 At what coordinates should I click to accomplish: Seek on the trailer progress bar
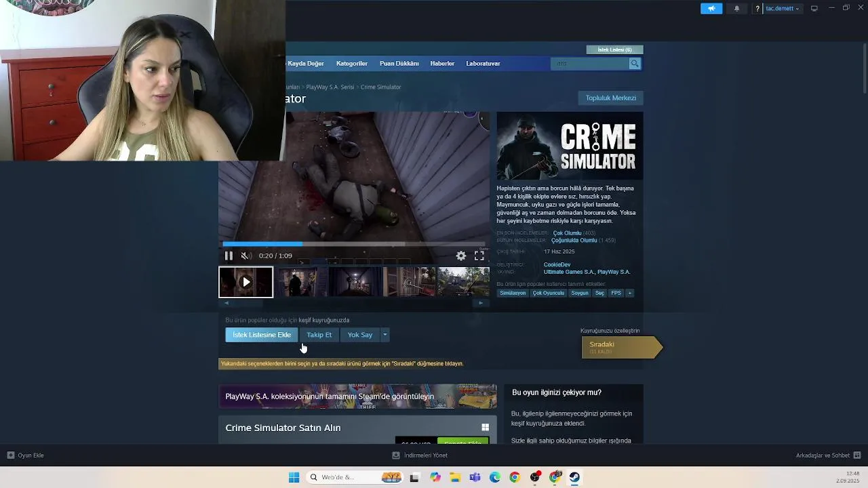(x=353, y=244)
